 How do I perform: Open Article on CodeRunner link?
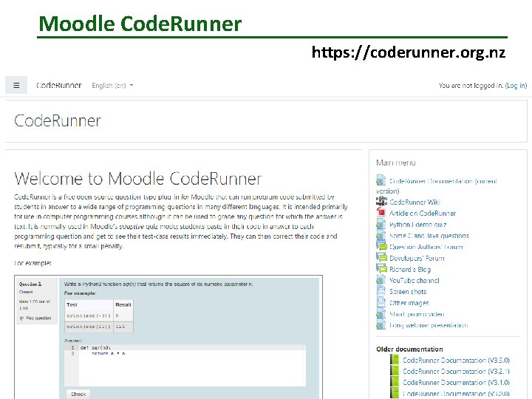click(423, 214)
